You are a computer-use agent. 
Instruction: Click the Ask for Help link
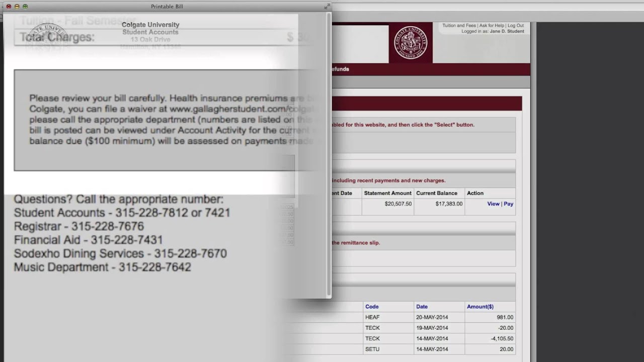tap(492, 26)
